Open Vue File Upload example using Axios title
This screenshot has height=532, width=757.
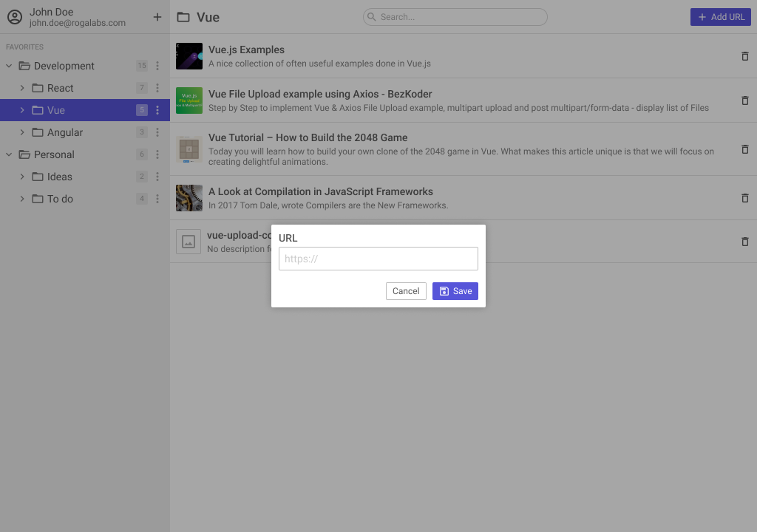point(320,94)
